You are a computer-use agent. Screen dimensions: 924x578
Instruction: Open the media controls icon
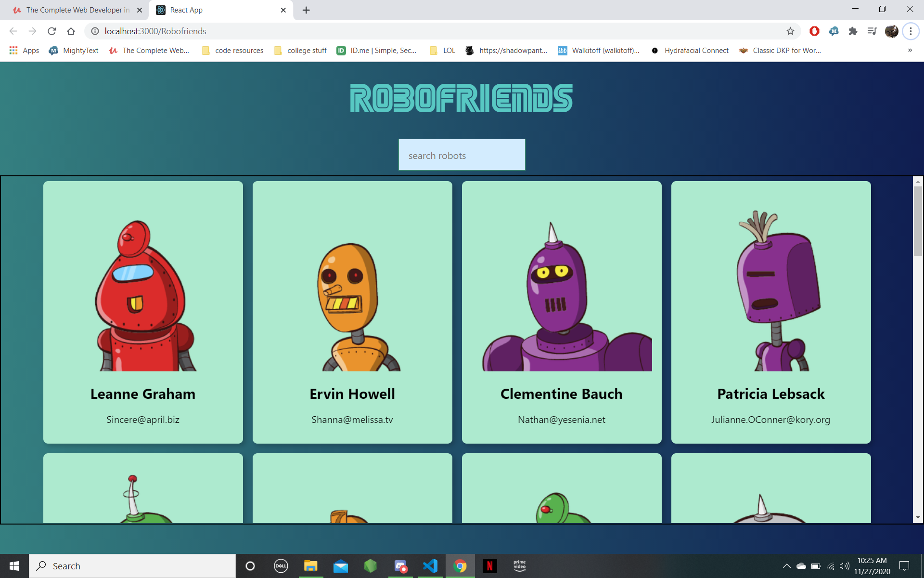point(872,31)
